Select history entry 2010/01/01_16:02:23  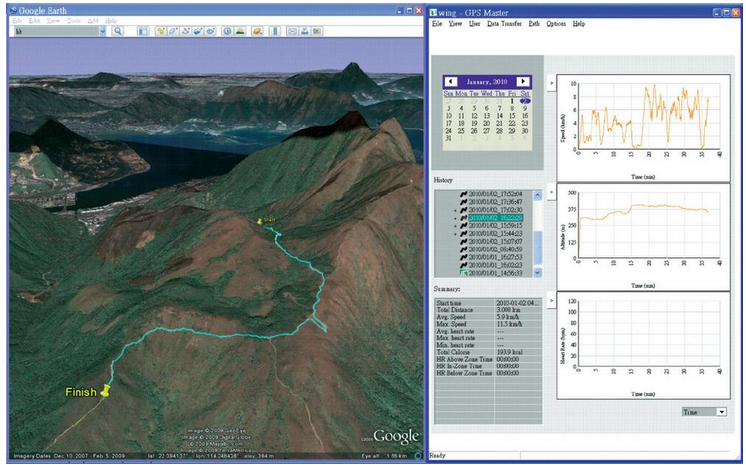pyautogui.click(x=495, y=265)
